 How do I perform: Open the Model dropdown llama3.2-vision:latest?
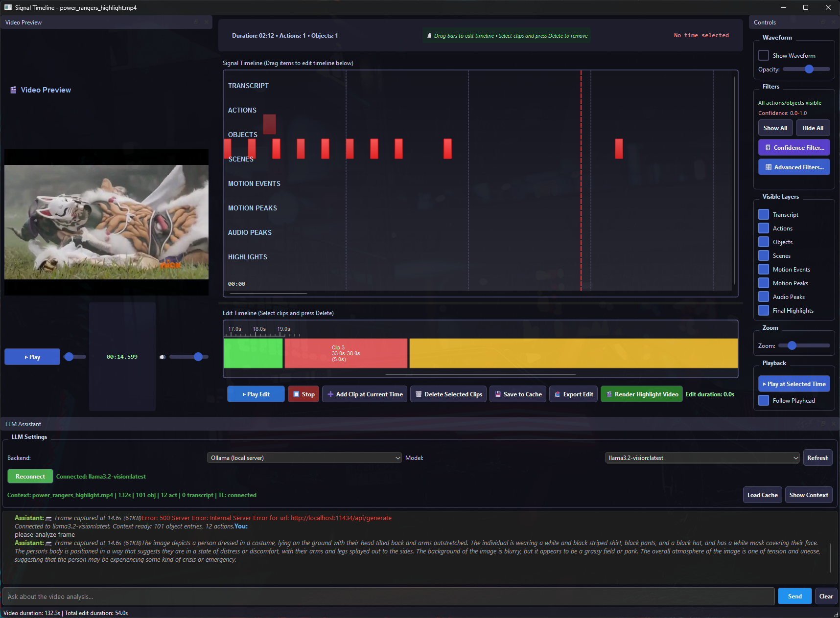[x=702, y=458]
